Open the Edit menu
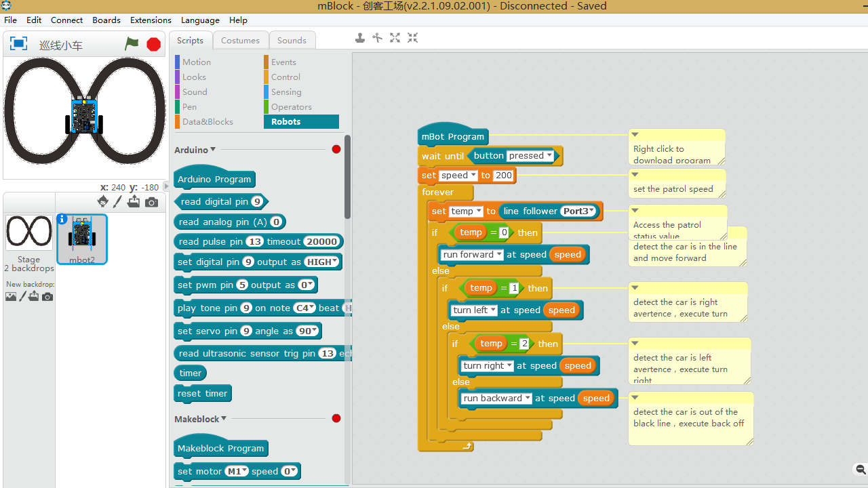868x488 pixels. coord(34,20)
